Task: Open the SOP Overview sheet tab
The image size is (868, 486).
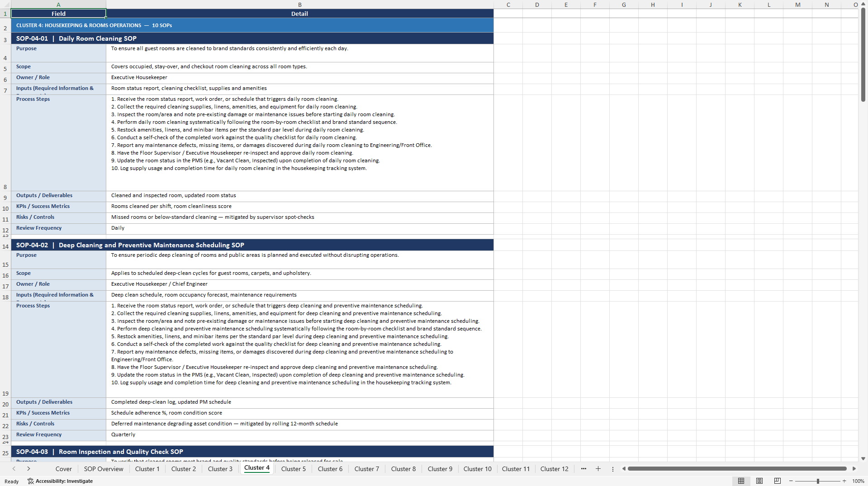Action: [104, 469]
